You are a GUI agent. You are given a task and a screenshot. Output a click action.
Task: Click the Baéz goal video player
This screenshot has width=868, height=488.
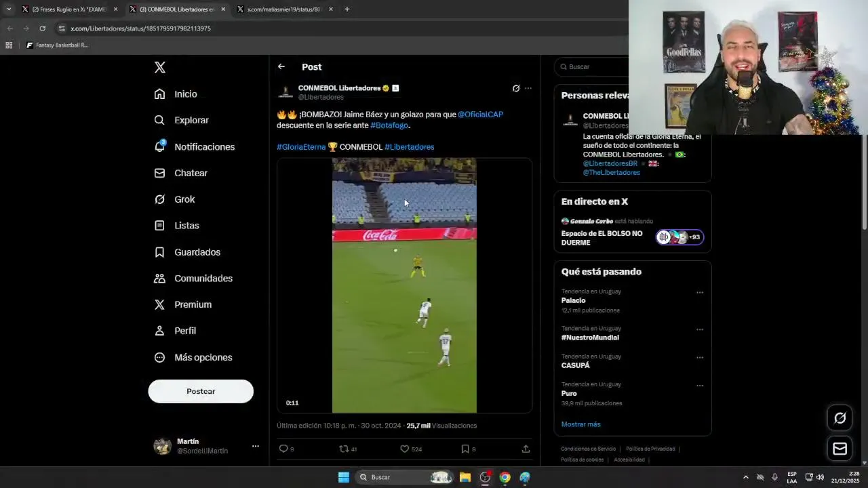pos(404,285)
